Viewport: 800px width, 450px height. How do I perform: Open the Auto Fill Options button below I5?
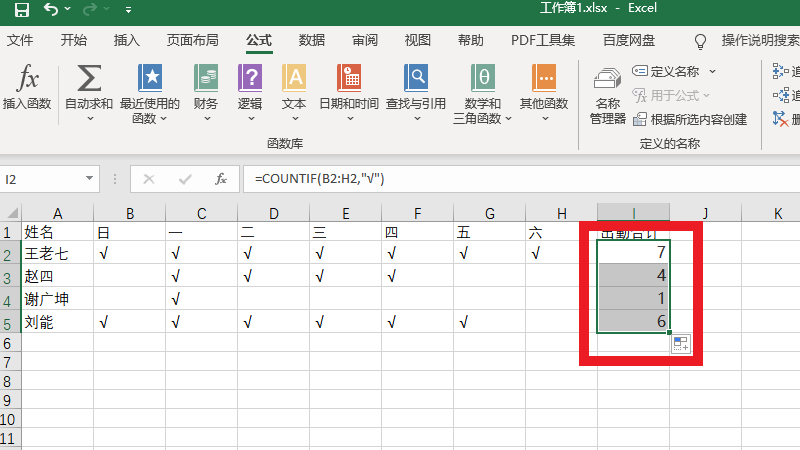pyautogui.click(x=680, y=344)
